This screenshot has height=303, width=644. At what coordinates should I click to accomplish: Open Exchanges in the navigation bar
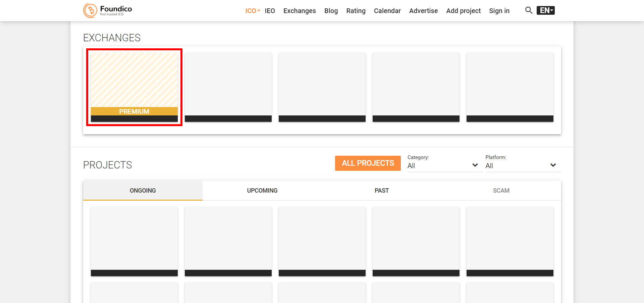300,11
